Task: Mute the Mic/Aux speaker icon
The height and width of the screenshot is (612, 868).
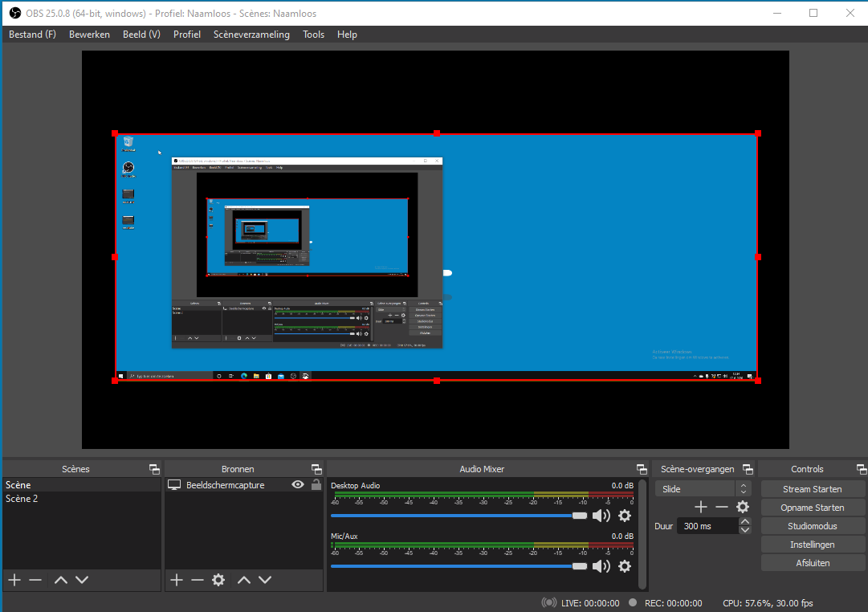Action: 601,566
